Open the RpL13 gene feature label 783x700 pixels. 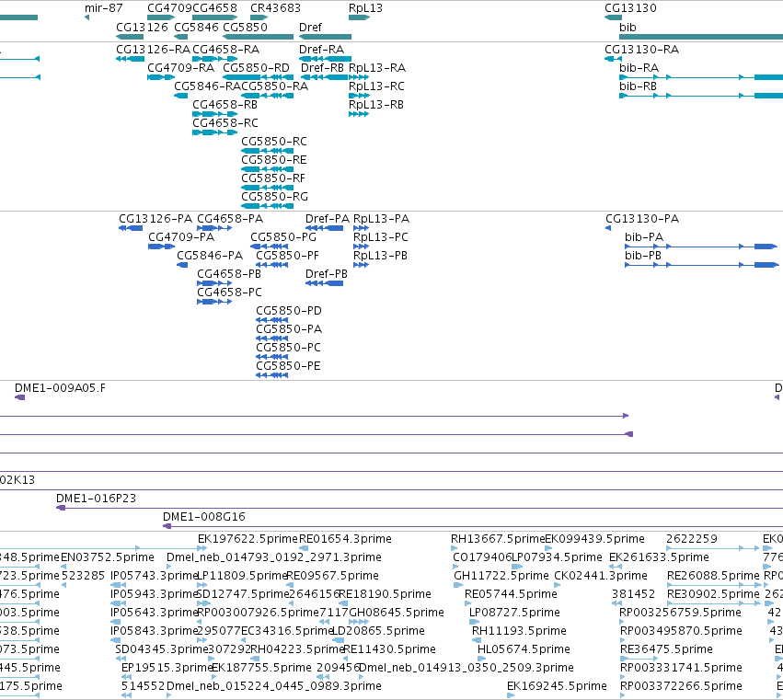coord(365,8)
